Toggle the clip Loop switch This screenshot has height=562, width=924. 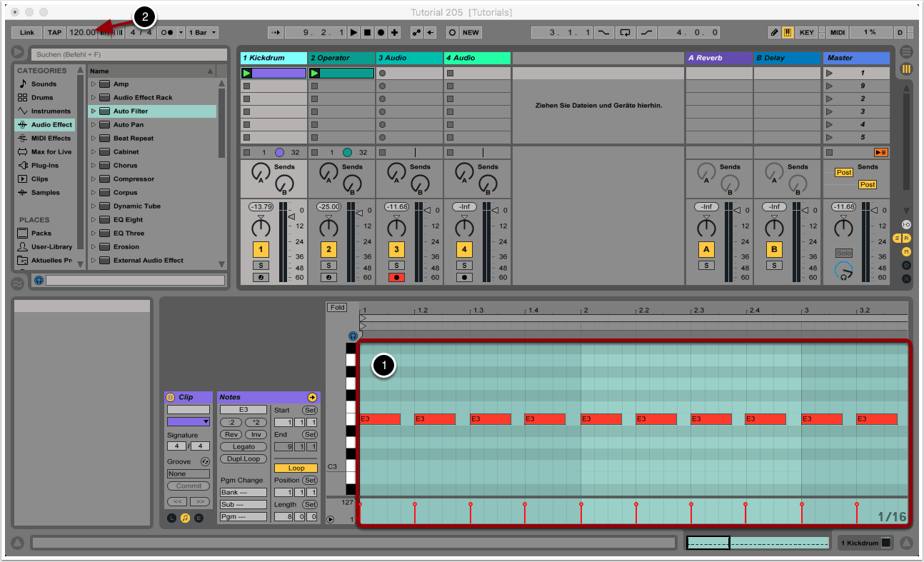pos(296,468)
